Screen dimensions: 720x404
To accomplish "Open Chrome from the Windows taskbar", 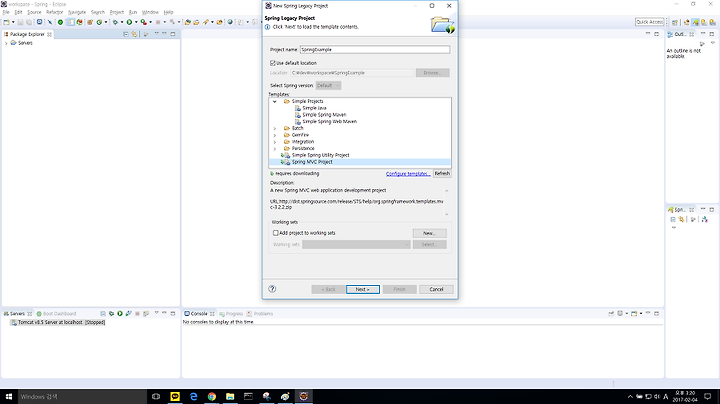I will point(212,396).
